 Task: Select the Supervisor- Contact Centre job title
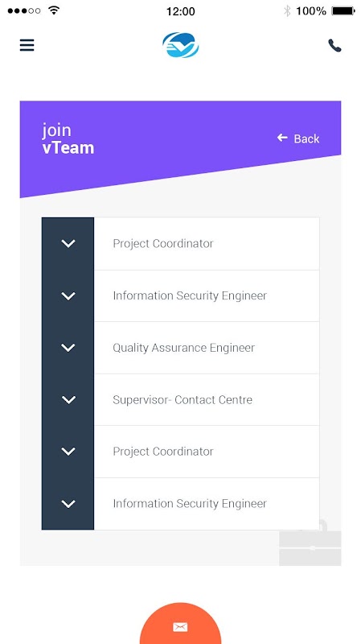183,399
